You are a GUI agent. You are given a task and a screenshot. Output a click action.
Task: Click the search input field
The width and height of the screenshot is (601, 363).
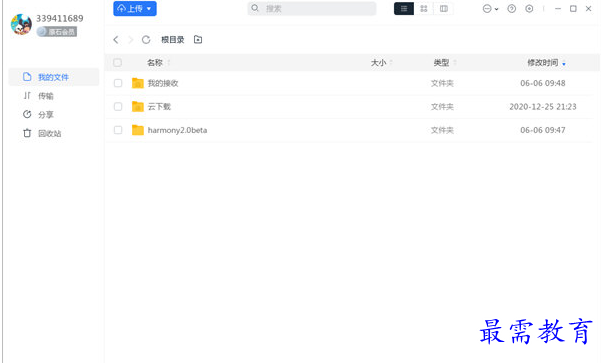(312, 8)
